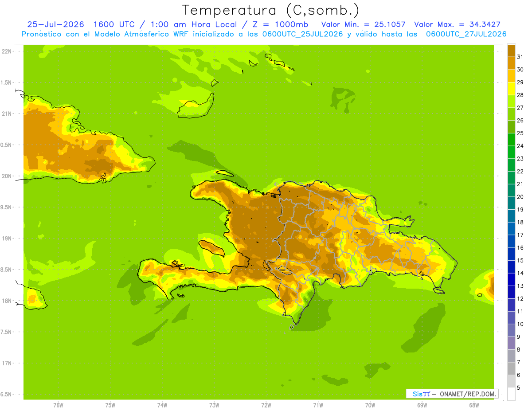Click the '22N' latitude axis label

click(x=8, y=51)
